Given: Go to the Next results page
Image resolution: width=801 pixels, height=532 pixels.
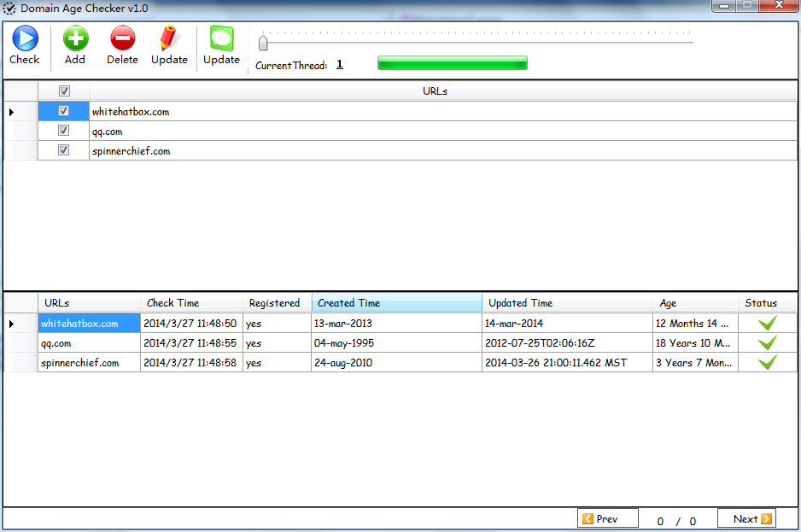Looking at the screenshot, I should pos(746,518).
